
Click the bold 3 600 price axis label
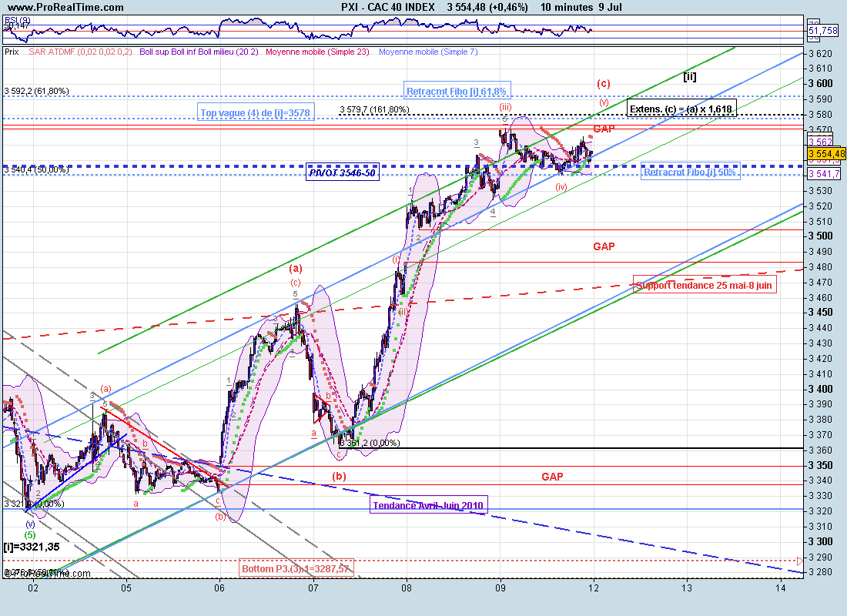(x=821, y=83)
